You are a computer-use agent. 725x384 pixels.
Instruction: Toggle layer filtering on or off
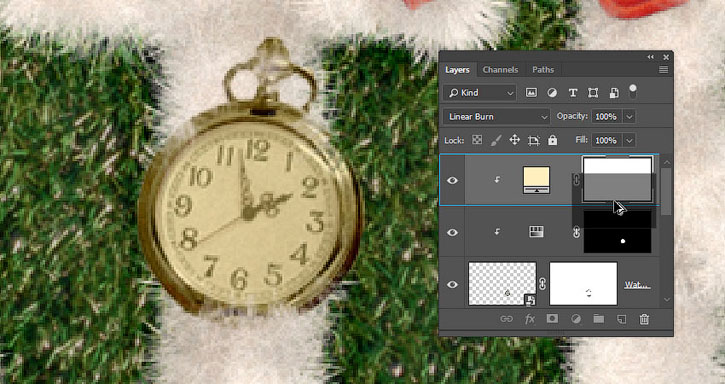633,91
